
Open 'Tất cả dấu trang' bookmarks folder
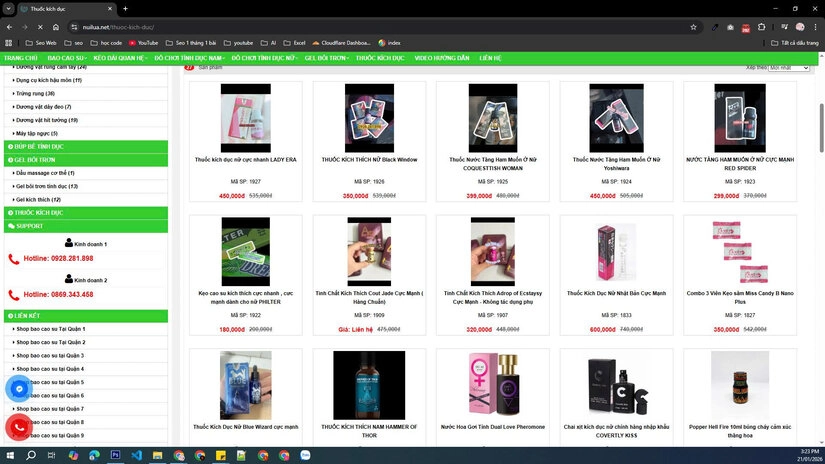coord(794,43)
